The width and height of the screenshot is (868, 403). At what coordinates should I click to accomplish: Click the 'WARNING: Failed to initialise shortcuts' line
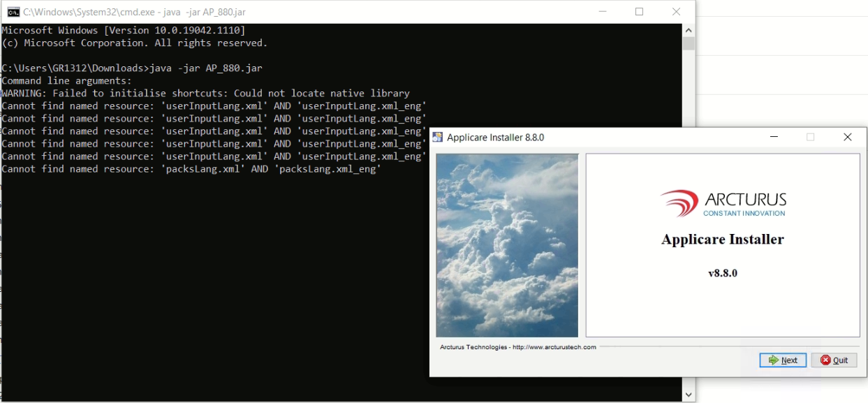(205, 94)
